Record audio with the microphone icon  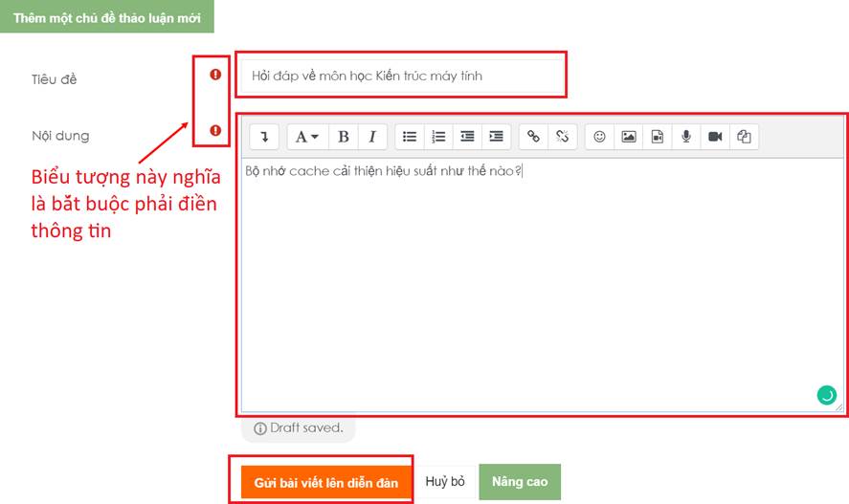686,136
